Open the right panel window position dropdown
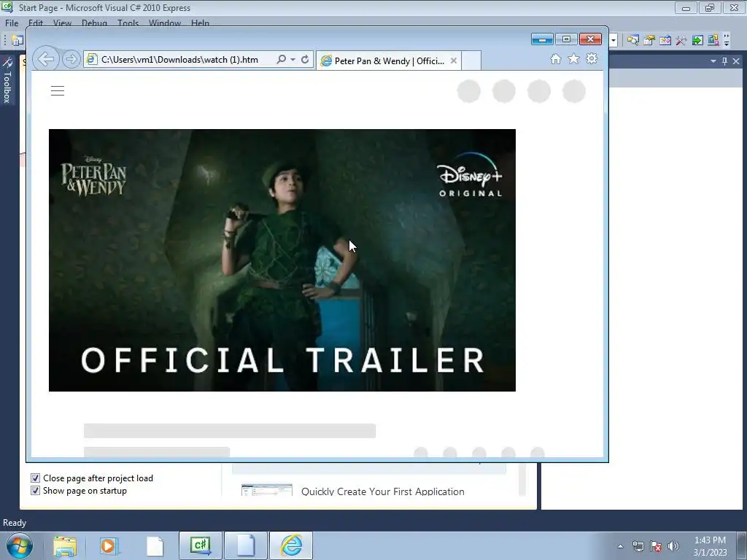Viewport: 747px width, 560px height. coord(713,61)
